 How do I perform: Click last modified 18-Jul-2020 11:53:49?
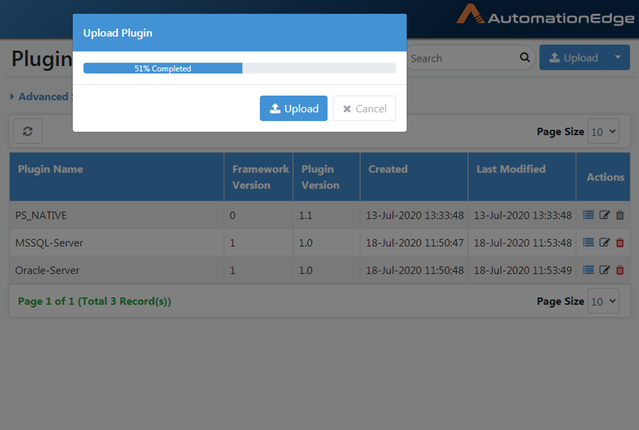522,270
